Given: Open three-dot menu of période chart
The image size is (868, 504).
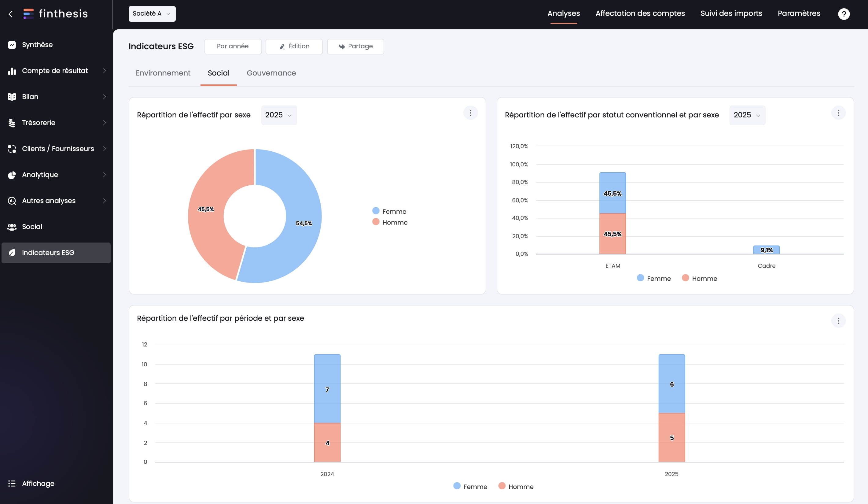Looking at the screenshot, I should click(838, 321).
